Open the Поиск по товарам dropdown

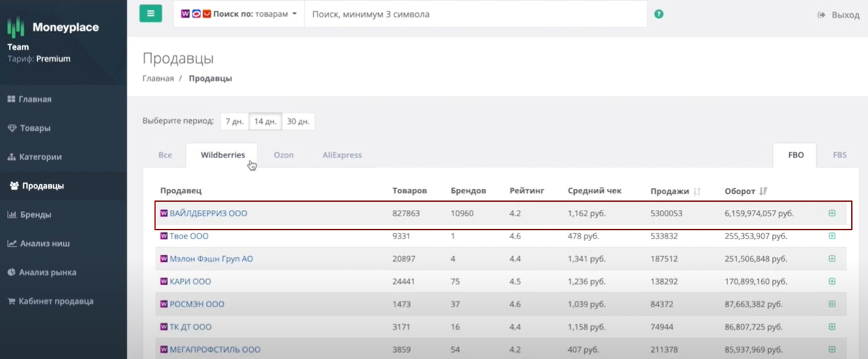tap(239, 14)
